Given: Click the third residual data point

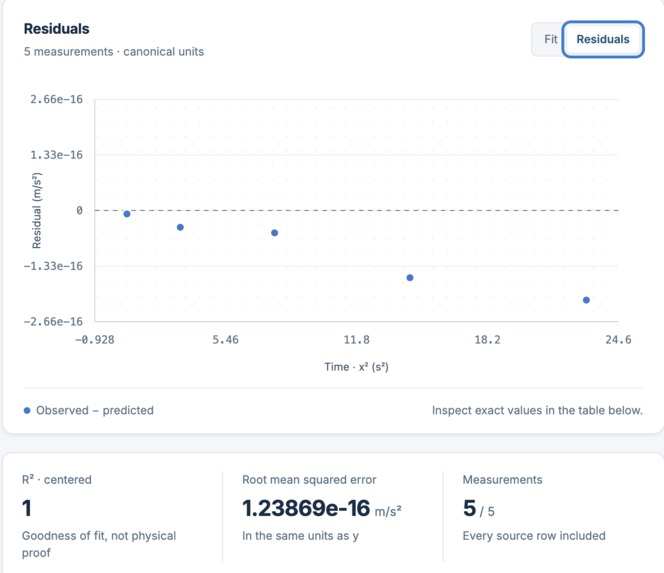Looking at the screenshot, I should click(x=274, y=233).
